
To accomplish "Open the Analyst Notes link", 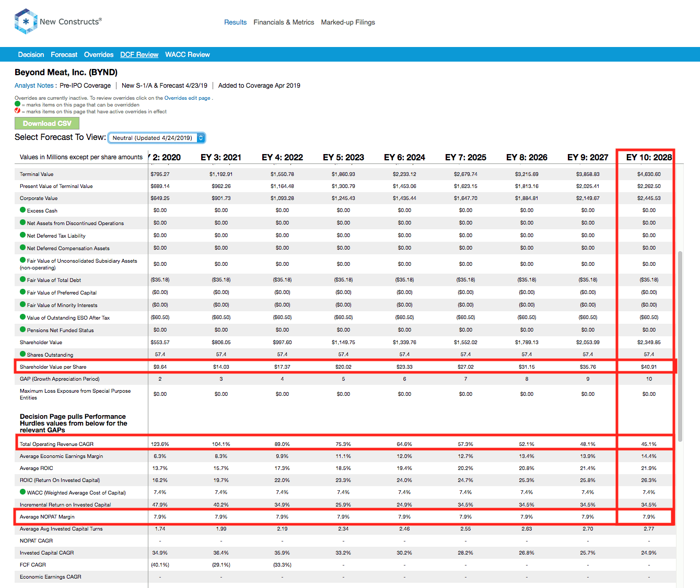I will point(34,86).
